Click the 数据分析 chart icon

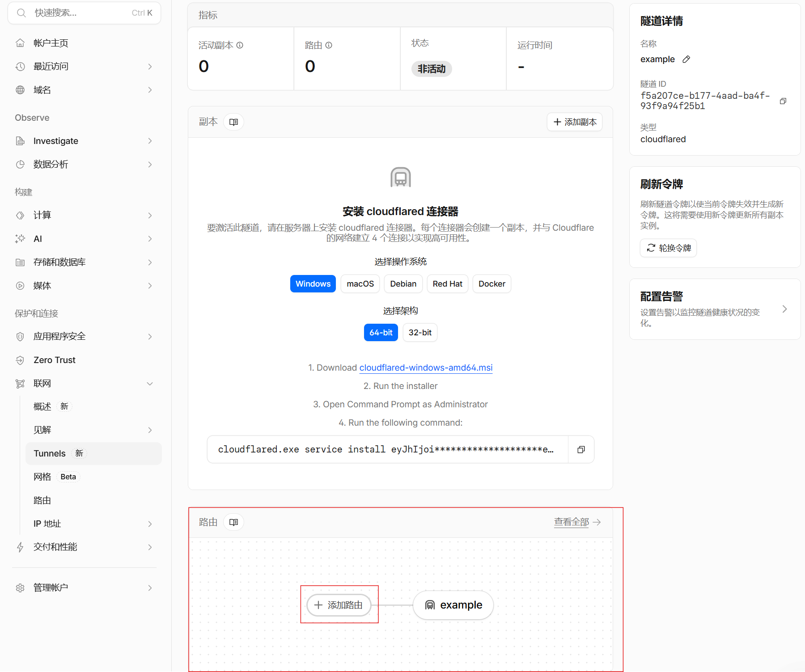(x=20, y=165)
